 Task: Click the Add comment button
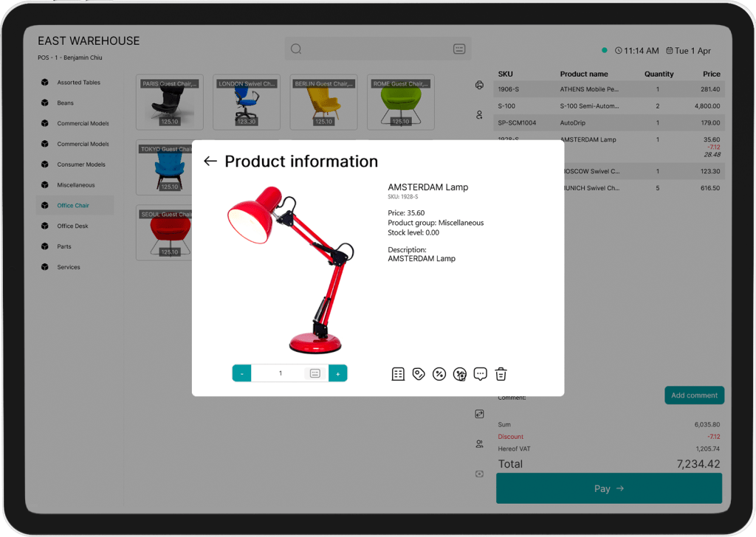[694, 395]
